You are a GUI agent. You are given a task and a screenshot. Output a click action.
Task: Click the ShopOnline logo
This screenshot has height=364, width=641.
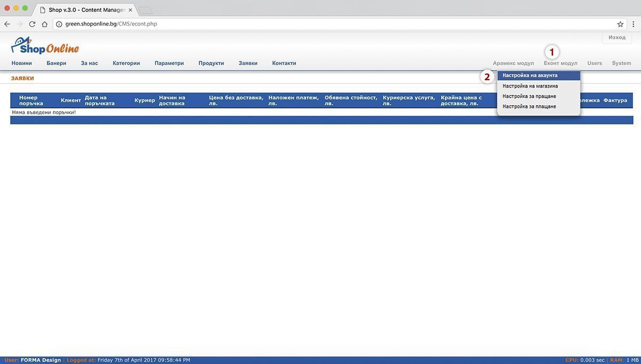click(45, 46)
